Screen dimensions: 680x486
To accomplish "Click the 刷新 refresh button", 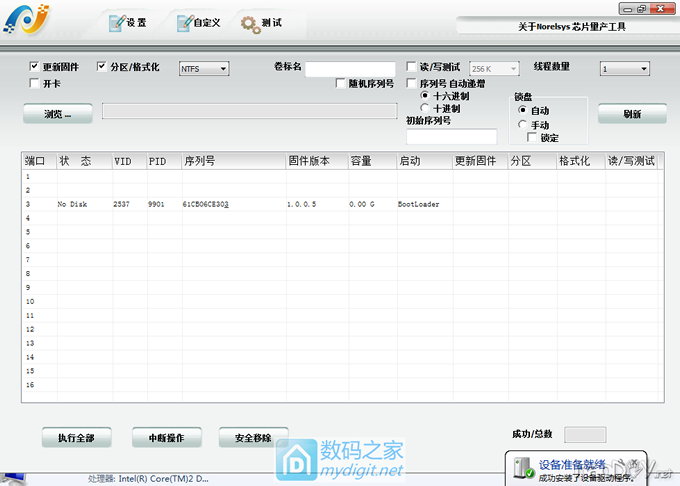I will 631,114.
